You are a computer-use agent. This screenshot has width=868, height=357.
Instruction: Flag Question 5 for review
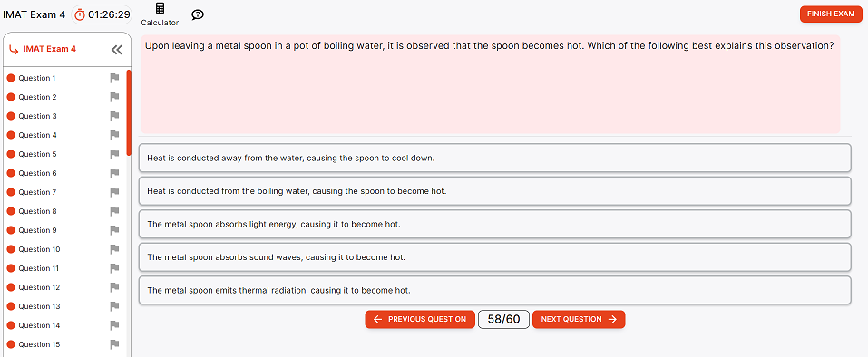(x=114, y=154)
